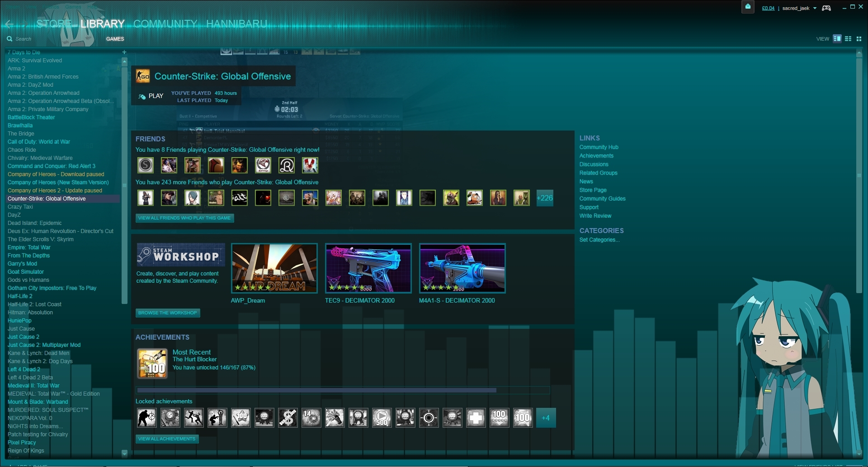Open the STORE tab

tap(54, 24)
